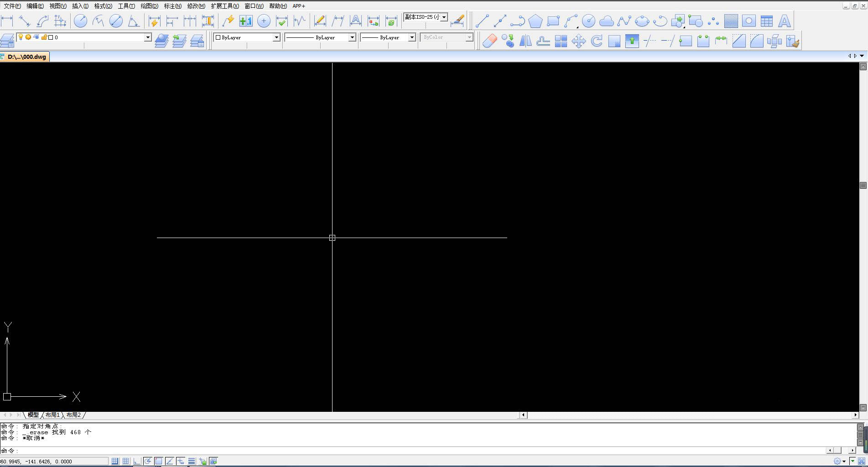Open the ISO-25 dimension style dropdown
The height and width of the screenshot is (467, 868).
pos(444,17)
